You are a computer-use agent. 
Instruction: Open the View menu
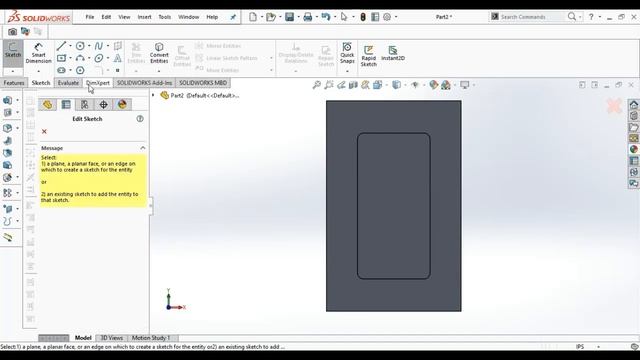[124, 17]
